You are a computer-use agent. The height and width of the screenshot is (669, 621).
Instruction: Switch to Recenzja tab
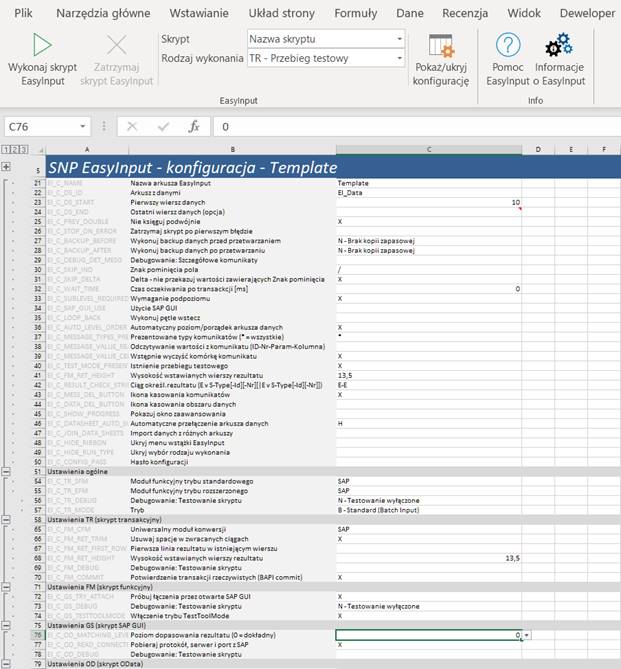click(465, 13)
